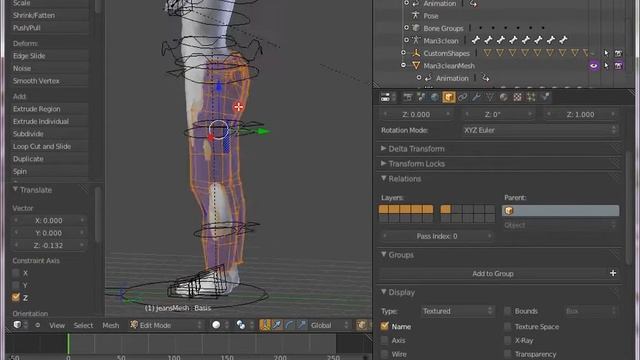This screenshot has height=360, width=640.
Task: Open the World properties tab icon
Action: point(435,97)
